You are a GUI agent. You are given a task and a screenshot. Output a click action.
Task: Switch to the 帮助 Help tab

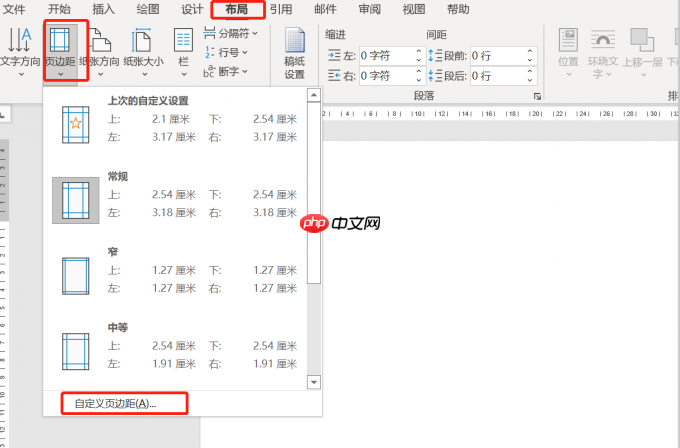(458, 9)
